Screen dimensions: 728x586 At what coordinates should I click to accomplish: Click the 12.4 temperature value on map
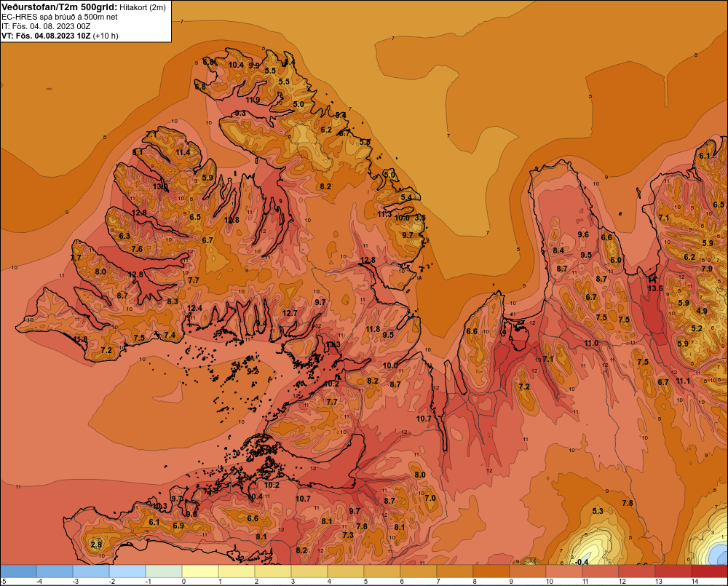[194, 308]
